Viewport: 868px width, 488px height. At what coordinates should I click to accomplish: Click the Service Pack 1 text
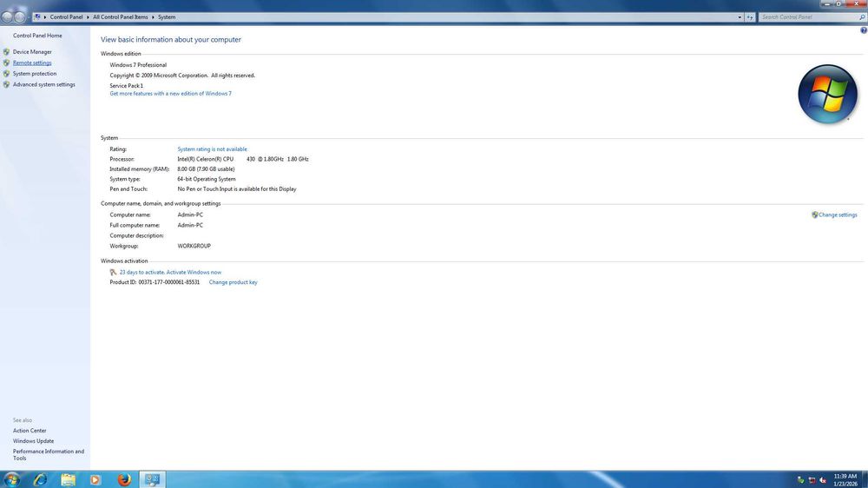click(126, 86)
